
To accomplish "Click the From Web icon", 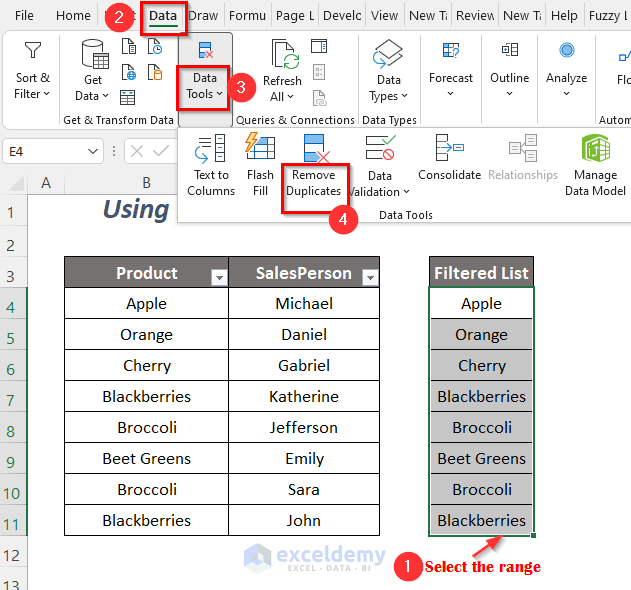I will [129, 72].
